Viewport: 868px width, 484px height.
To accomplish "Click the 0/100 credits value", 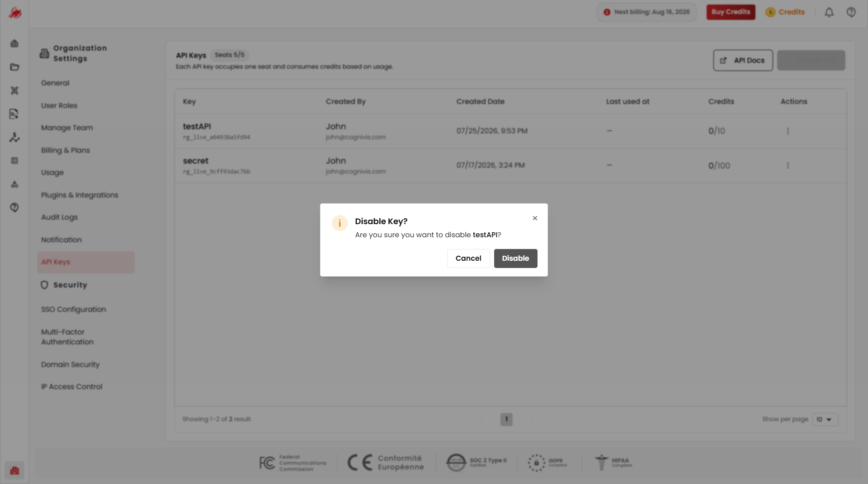I will pyautogui.click(x=719, y=166).
